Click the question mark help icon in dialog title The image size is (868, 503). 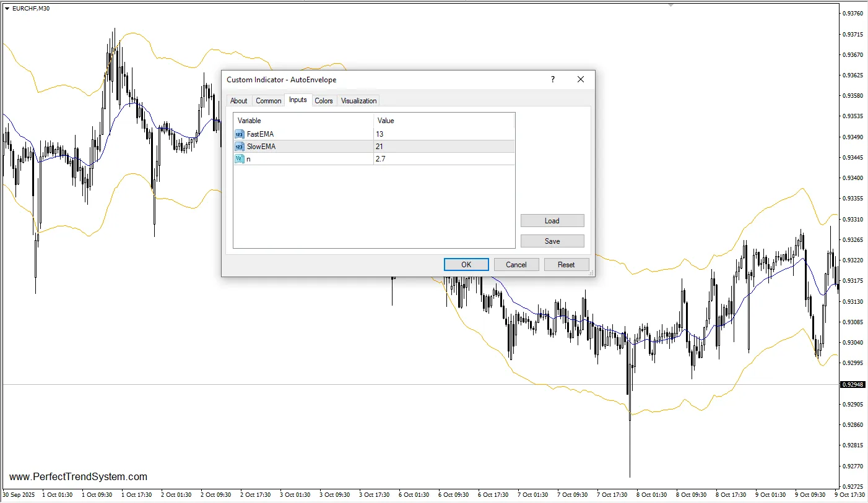click(553, 80)
